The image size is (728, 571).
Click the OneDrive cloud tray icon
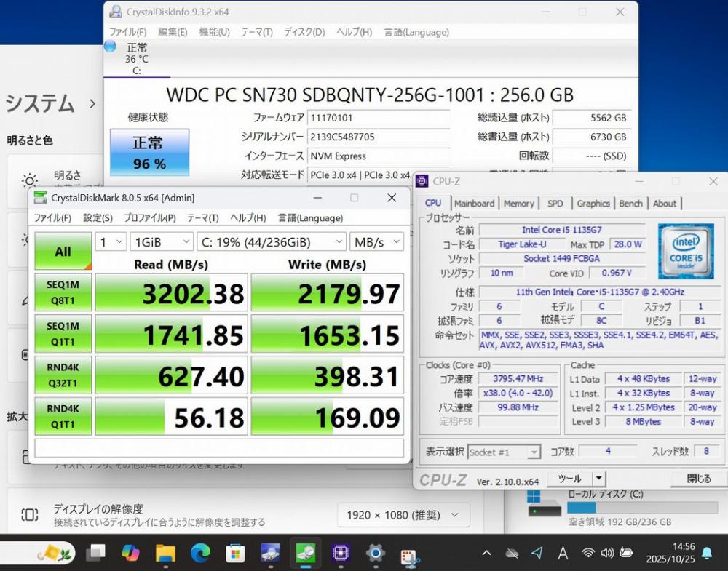coord(512,553)
